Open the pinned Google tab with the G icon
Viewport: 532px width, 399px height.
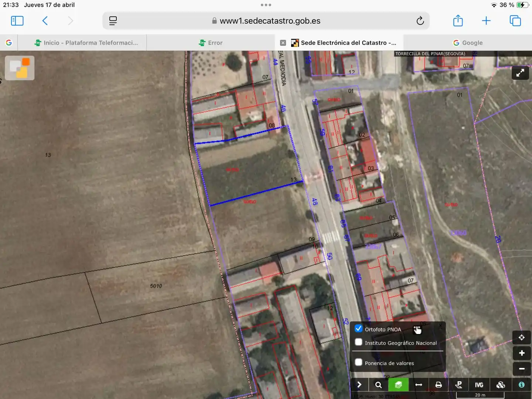[9, 43]
